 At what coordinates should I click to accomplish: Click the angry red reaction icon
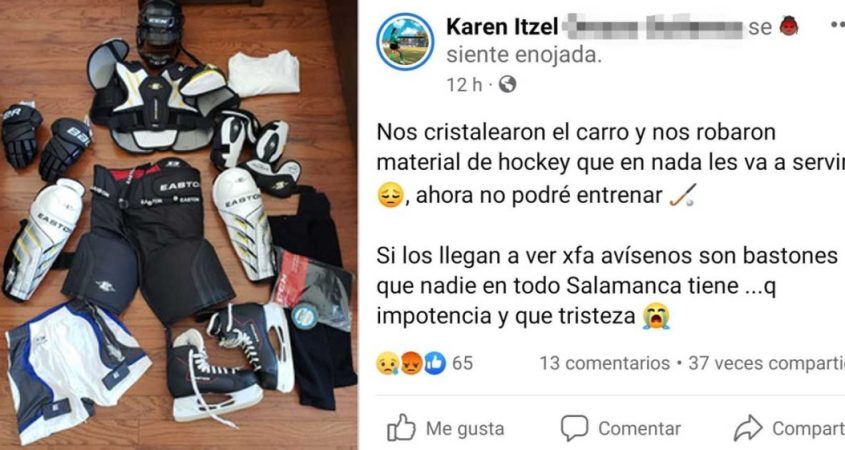[412, 363]
